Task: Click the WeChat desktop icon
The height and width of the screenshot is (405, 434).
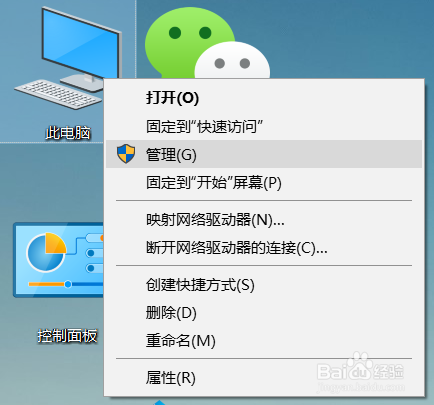Action: pyautogui.click(x=207, y=43)
